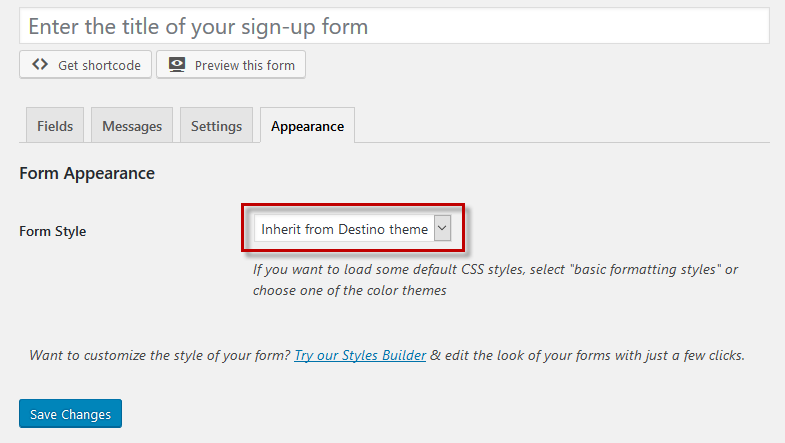Click the code brackets icon for shortcode
Screen dimensions: 785x443
point(40,65)
